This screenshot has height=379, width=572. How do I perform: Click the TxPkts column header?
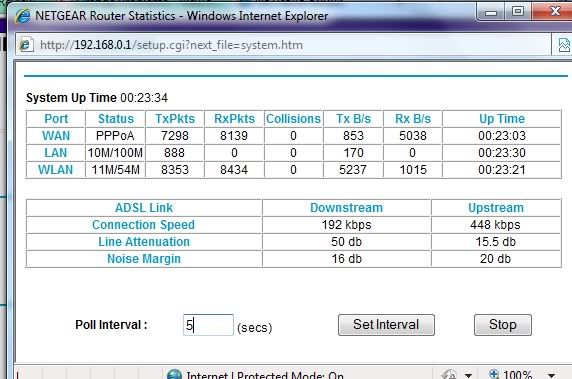point(175,119)
